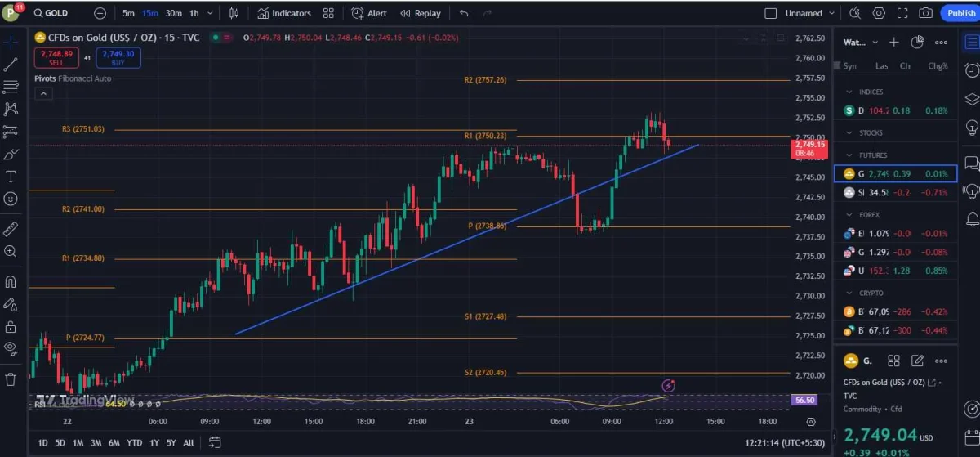The width and height of the screenshot is (980, 457).
Task: Open the ruler measure tool
Action: pos(11,229)
